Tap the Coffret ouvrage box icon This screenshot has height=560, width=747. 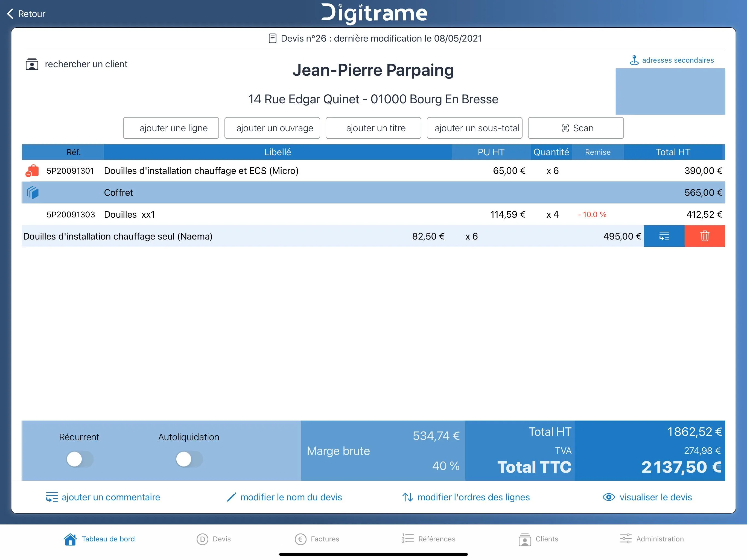(33, 192)
